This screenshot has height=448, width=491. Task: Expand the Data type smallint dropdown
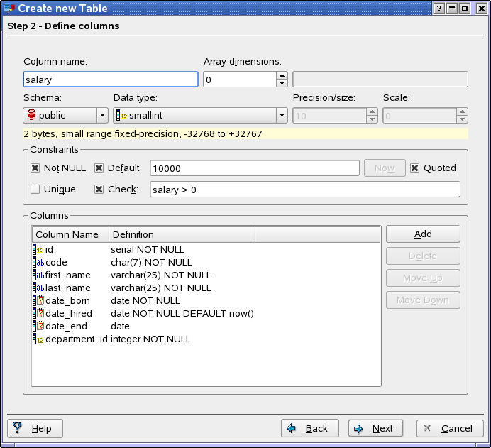[281, 115]
